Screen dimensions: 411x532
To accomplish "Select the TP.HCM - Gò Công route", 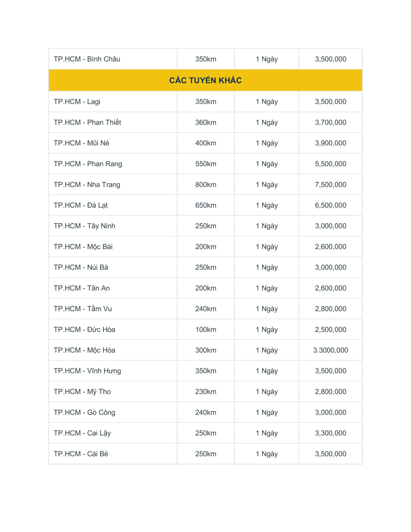I will (84, 412).
